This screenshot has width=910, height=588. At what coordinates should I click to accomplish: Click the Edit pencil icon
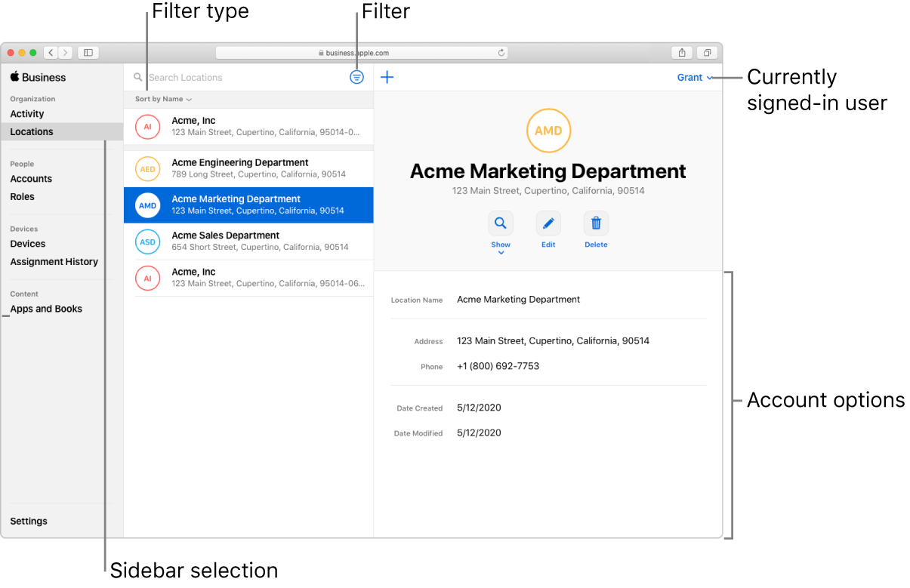(548, 223)
